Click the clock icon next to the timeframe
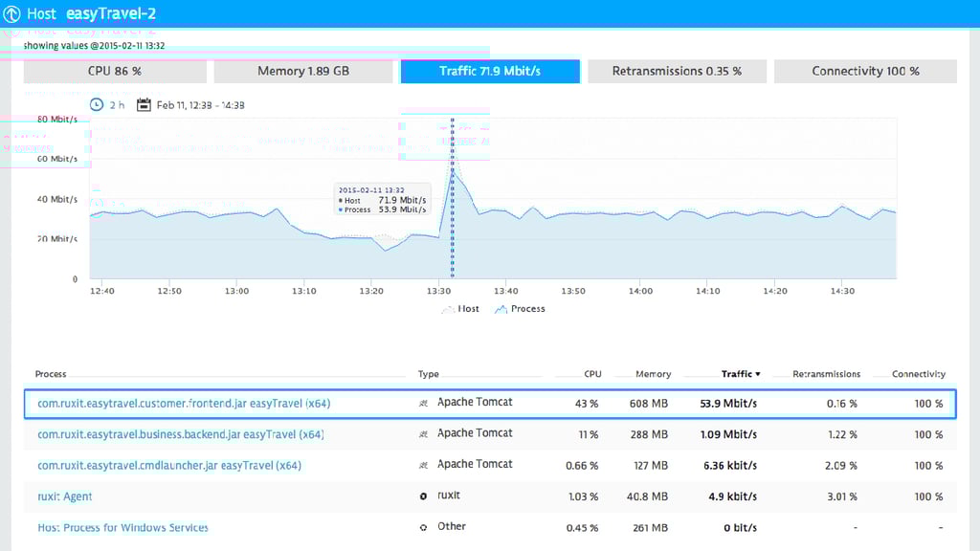The image size is (980, 551). click(x=97, y=105)
